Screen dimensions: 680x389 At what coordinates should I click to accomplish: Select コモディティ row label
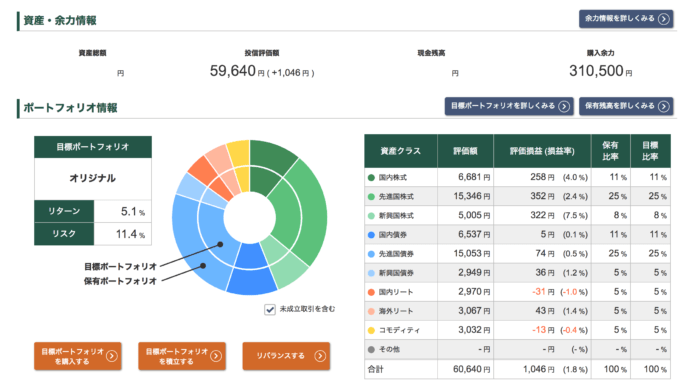(x=399, y=330)
